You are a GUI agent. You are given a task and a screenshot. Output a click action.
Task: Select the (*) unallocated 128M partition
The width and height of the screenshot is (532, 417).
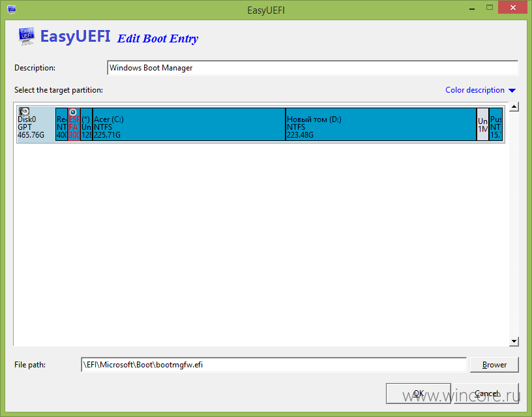(x=86, y=124)
